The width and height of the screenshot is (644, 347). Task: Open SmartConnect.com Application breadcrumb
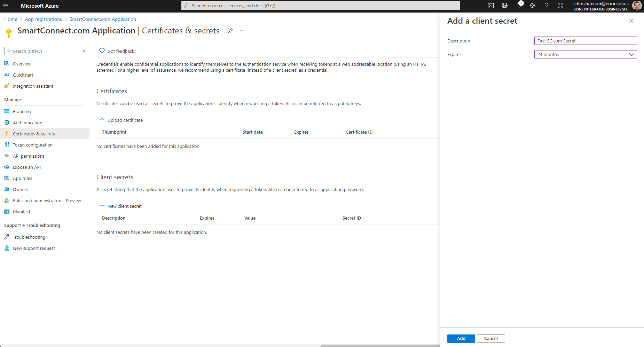point(103,19)
